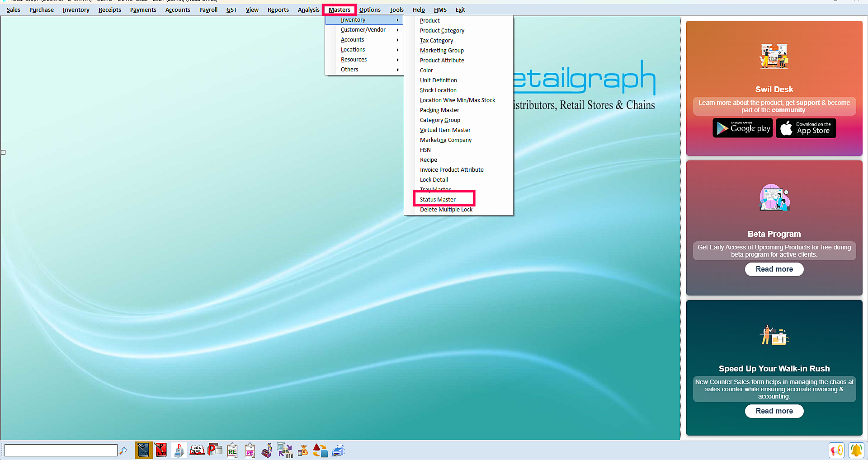Screen dimensions: 868x460
Task: Click the Order Book toolbar icon
Action: [197, 450]
